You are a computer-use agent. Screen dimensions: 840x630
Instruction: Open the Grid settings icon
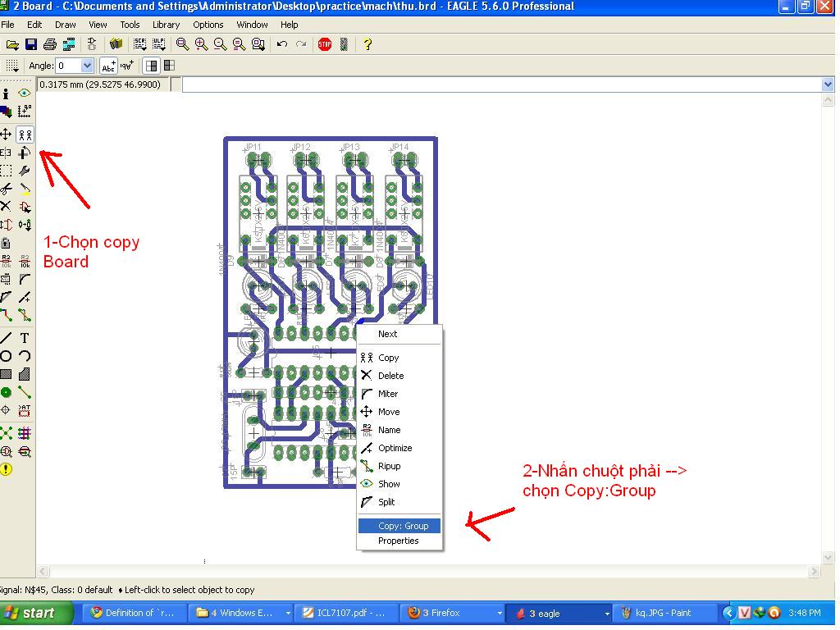tap(11, 66)
